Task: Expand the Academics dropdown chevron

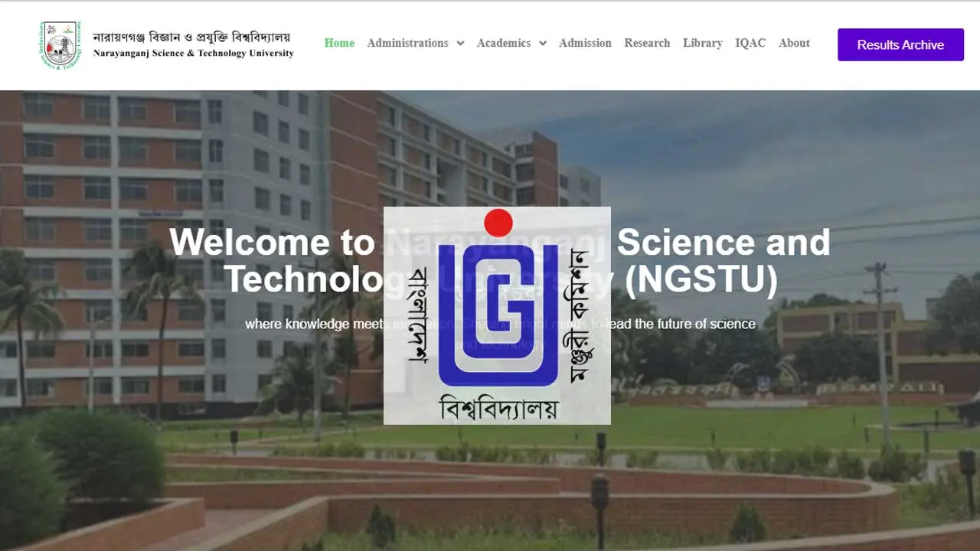Action: click(543, 44)
